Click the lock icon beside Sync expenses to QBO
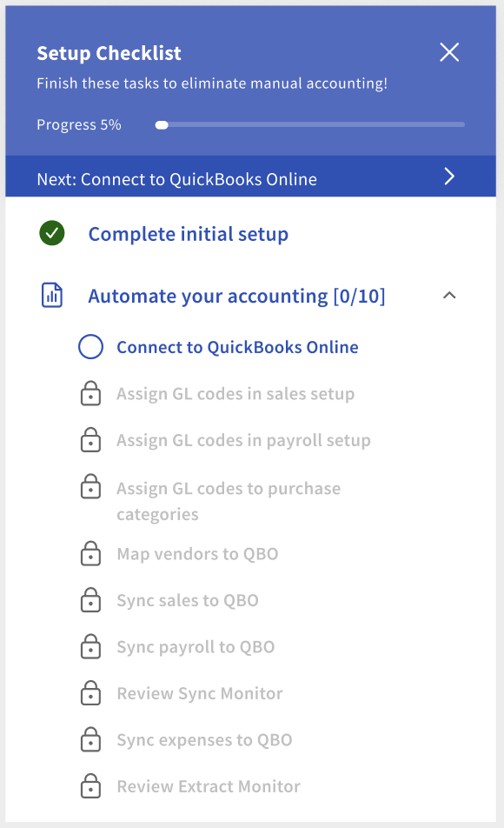This screenshot has height=828, width=504. point(90,739)
